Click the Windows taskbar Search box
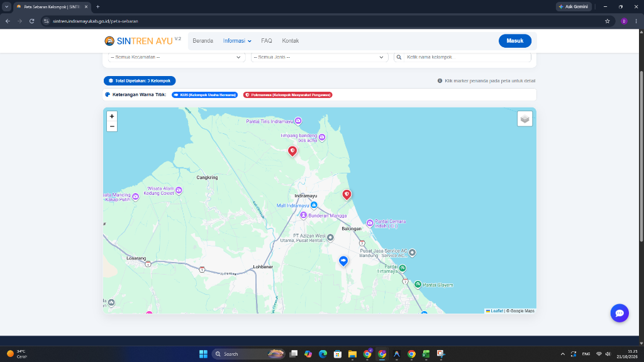Screen dimensions: 644x362 tap(248, 354)
